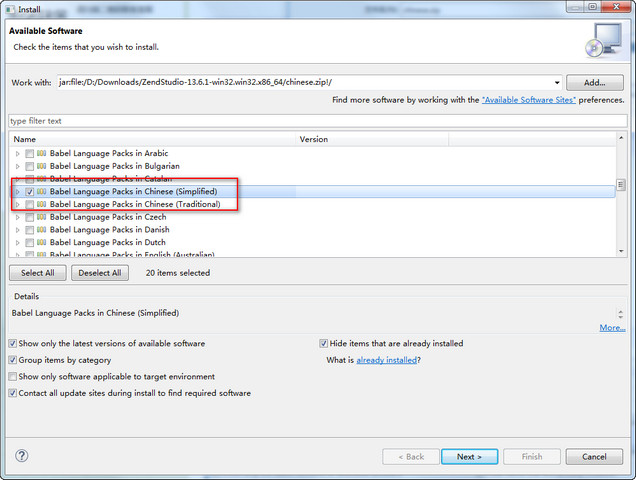Check the Chinese (Traditional) language pack checkbox
636x480 pixels.
[x=29, y=204]
